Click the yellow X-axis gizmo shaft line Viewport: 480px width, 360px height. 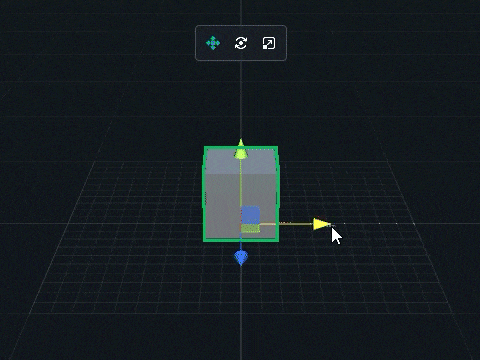[x=286, y=224]
